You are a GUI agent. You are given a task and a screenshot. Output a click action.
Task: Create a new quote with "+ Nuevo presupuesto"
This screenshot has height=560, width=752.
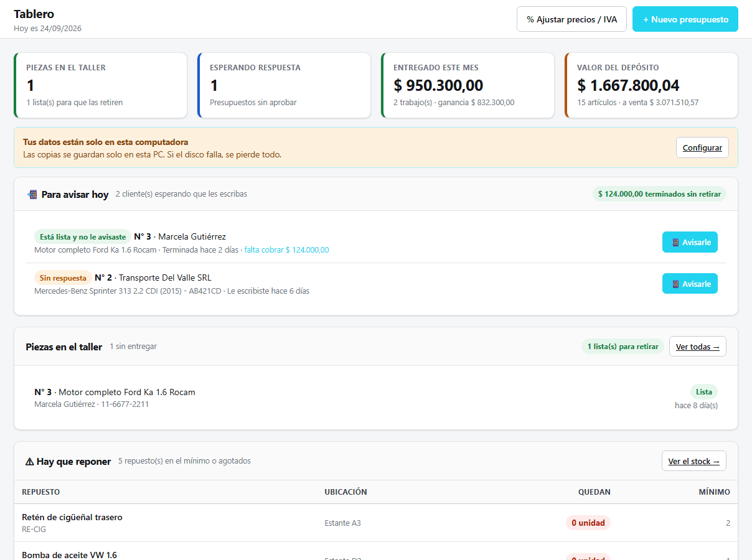point(685,19)
